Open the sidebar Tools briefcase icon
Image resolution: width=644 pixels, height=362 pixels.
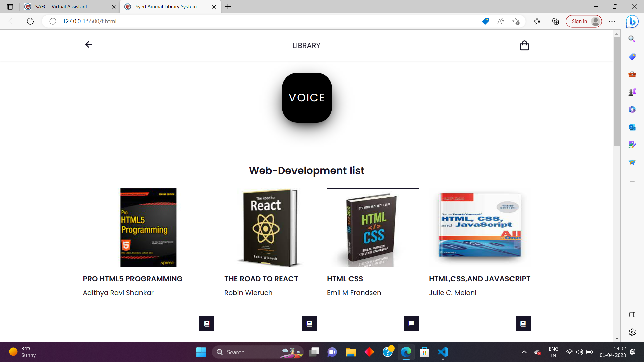(632, 74)
